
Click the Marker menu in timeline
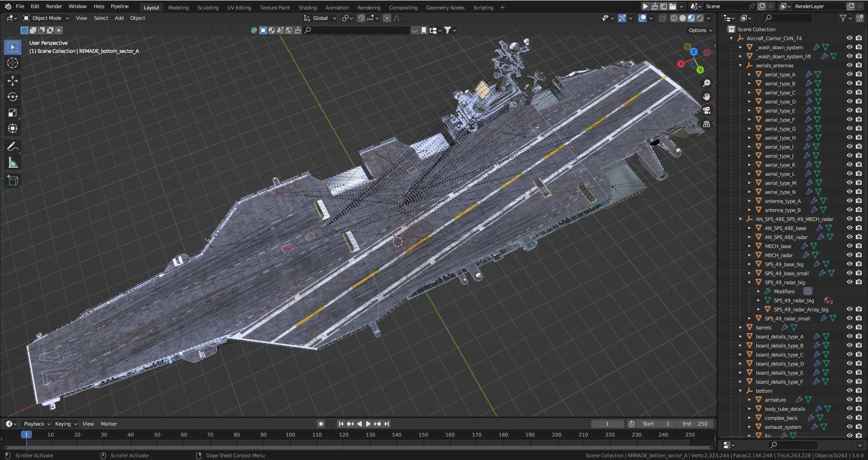pos(108,424)
